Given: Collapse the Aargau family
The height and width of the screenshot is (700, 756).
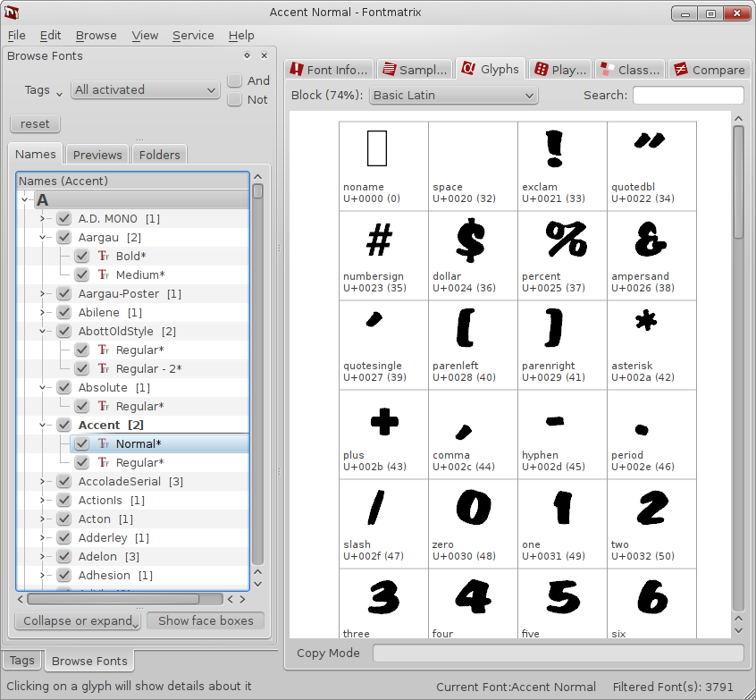Looking at the screenshot, I should (42, 237).
